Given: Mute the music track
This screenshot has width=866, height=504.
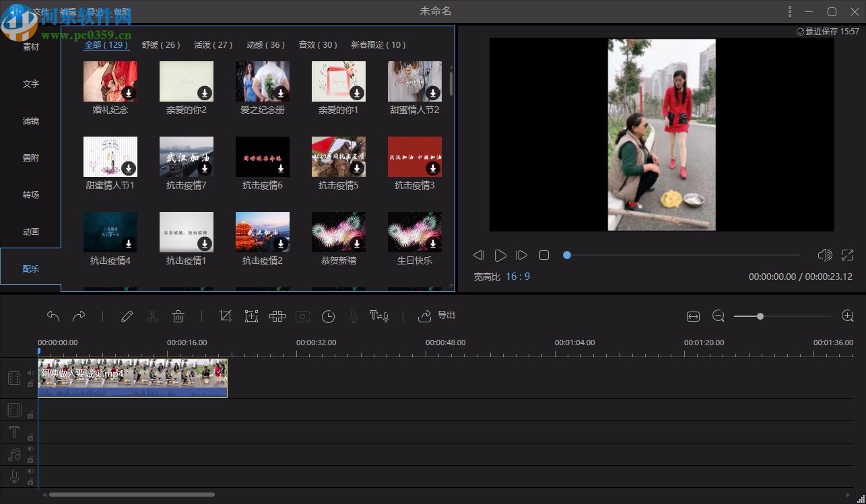Looking at the screenshot, I should pyautogui.click(x=30, y=449).
